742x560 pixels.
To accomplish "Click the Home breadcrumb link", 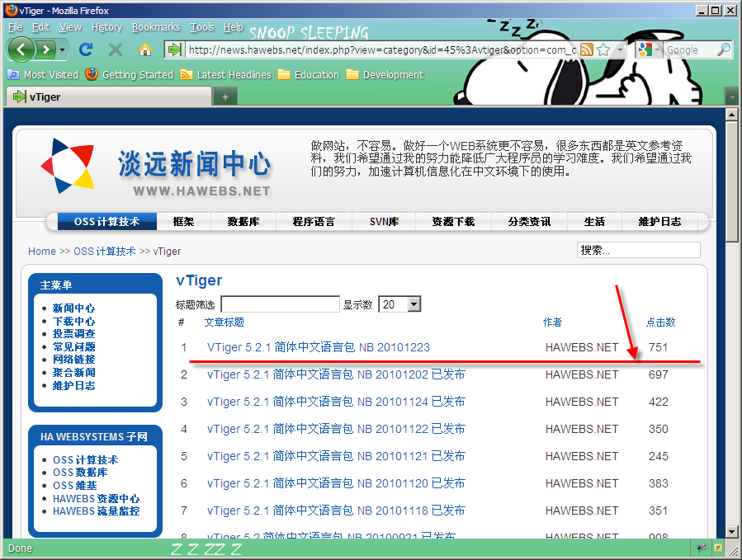I will tap(41, 252).
